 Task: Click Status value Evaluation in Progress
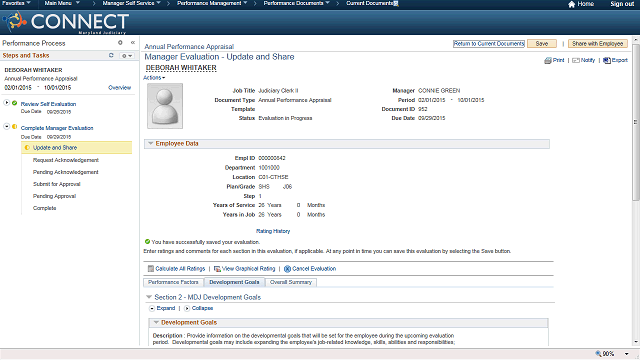click(x=285, y=118)
